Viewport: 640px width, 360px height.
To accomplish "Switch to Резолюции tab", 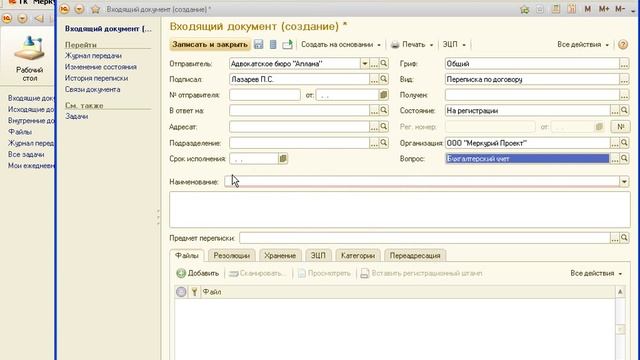I will (x=231, y=256).
